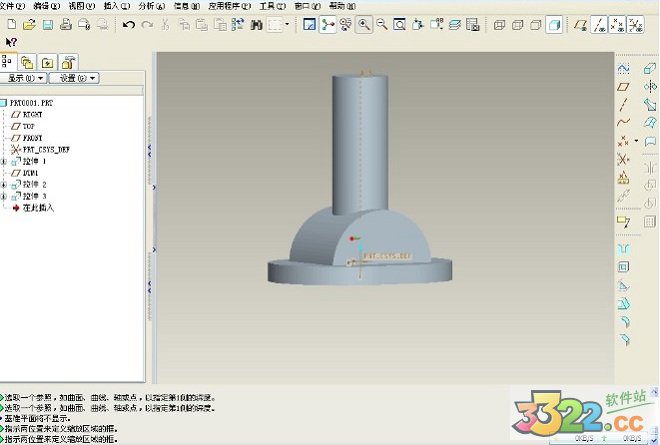Click the cylinder of the 3D model

pyautogui.click(x=359, y=143)
